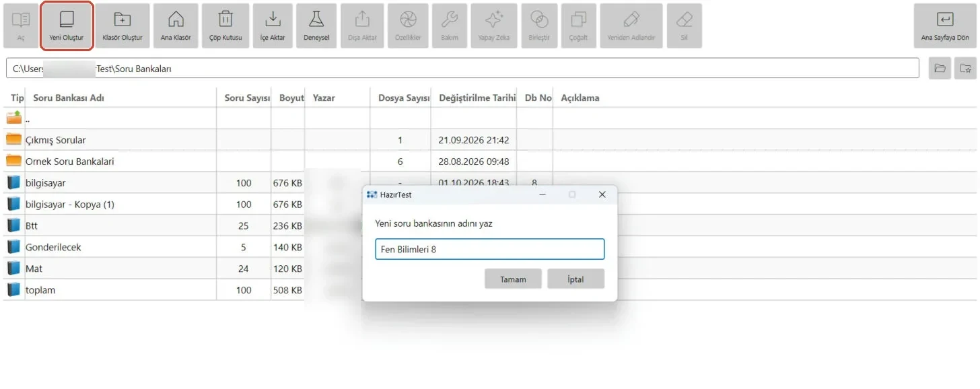Return with Ana Sayfaya Dön button
The height and width of the screenshot is (389, 980).
point(945,26)
